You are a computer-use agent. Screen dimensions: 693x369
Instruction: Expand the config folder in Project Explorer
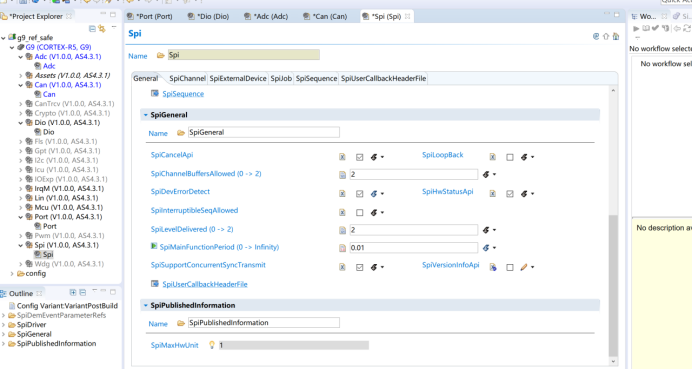click(12, 274)
